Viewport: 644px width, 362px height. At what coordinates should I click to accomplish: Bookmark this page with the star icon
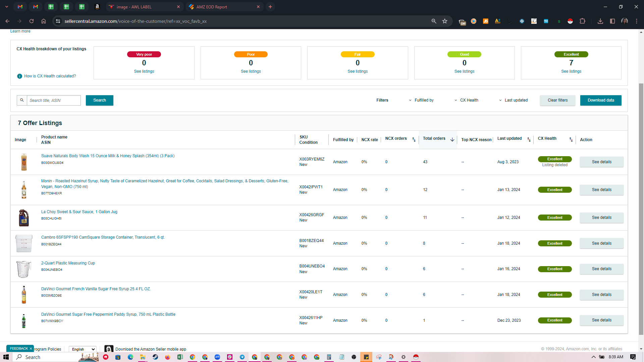(445, 21)
